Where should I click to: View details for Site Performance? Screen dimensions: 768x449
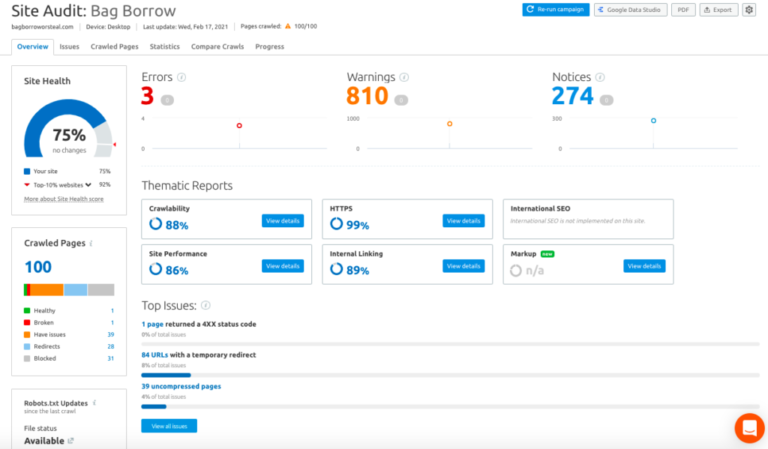tap(283, 266)
